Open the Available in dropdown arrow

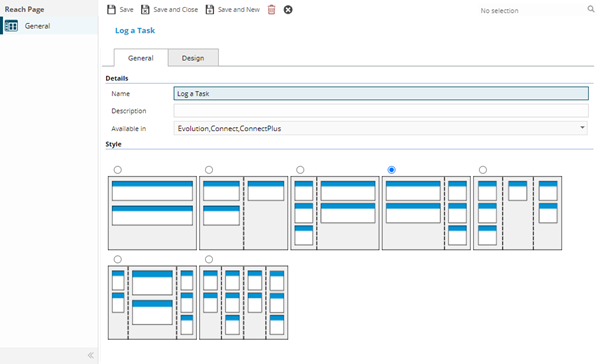[x=582, y=128]
